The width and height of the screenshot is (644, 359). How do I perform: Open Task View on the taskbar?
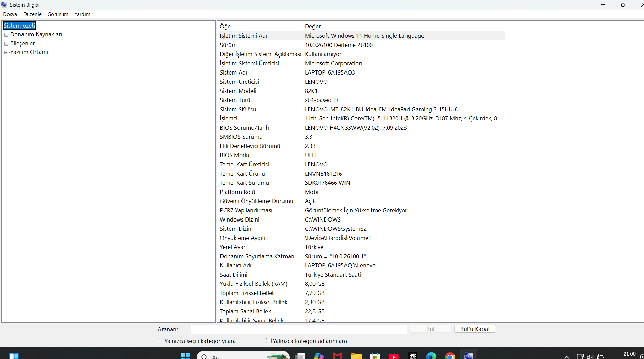pos(300,356)
